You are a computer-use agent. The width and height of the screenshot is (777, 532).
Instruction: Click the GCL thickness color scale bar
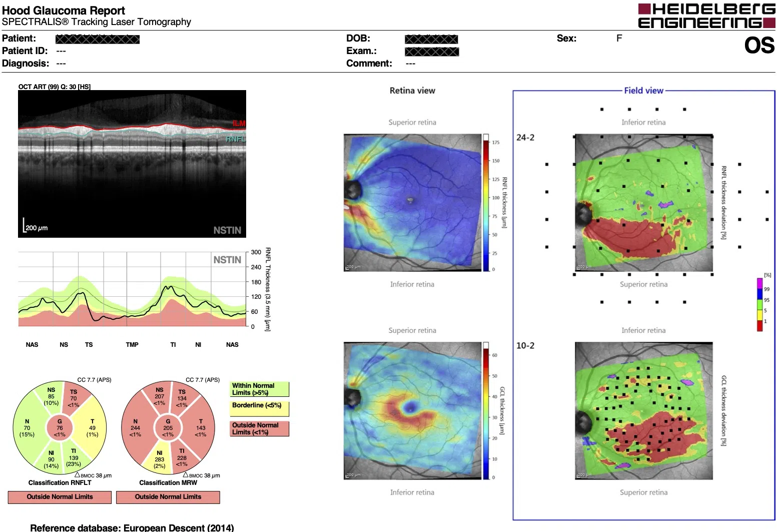pyautogui.click(x=486, y=411)
